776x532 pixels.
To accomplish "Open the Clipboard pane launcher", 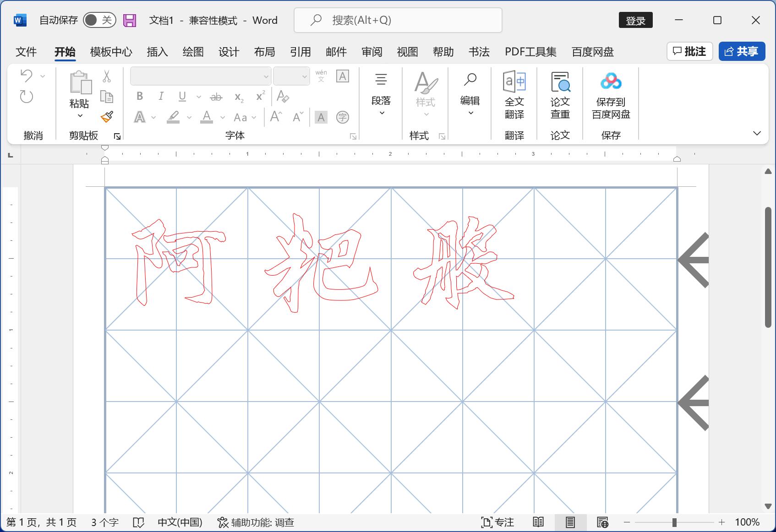I will click(117, 136).
